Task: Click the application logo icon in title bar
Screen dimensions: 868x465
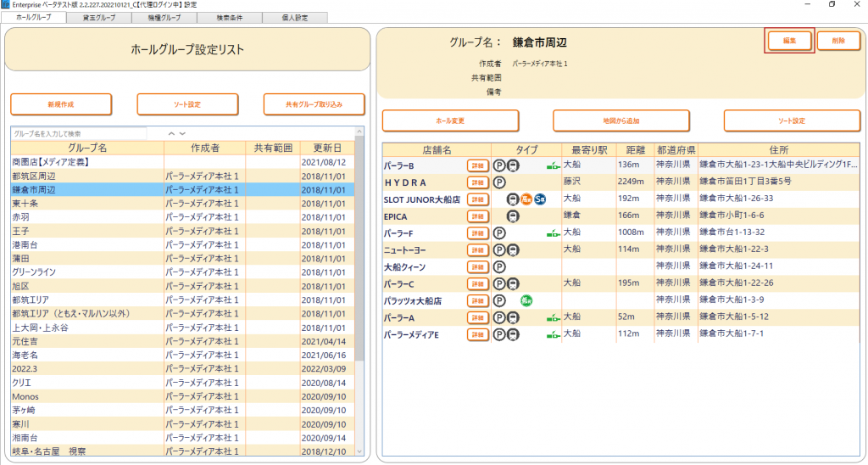Action: coord(5,4)
